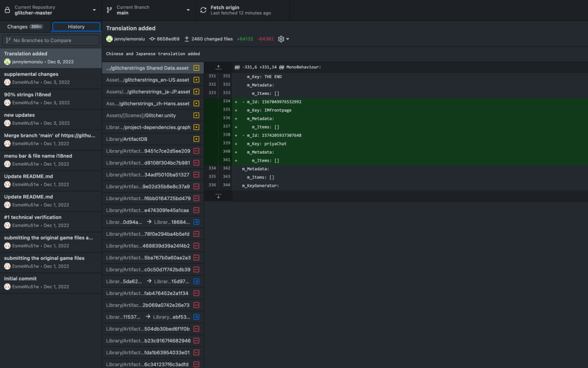Switch to the History tab

[76, 26]
